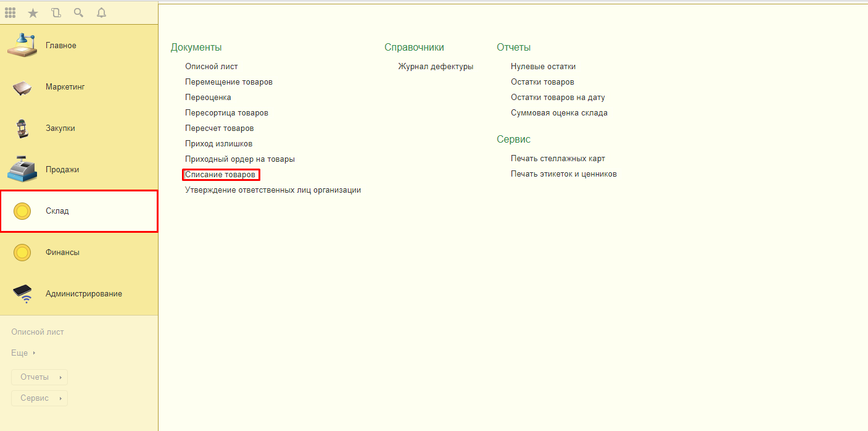Open Перемещение товаров document list
This screenshot has width=868, height=431.
pyautogui.click(x=228, y=82)
